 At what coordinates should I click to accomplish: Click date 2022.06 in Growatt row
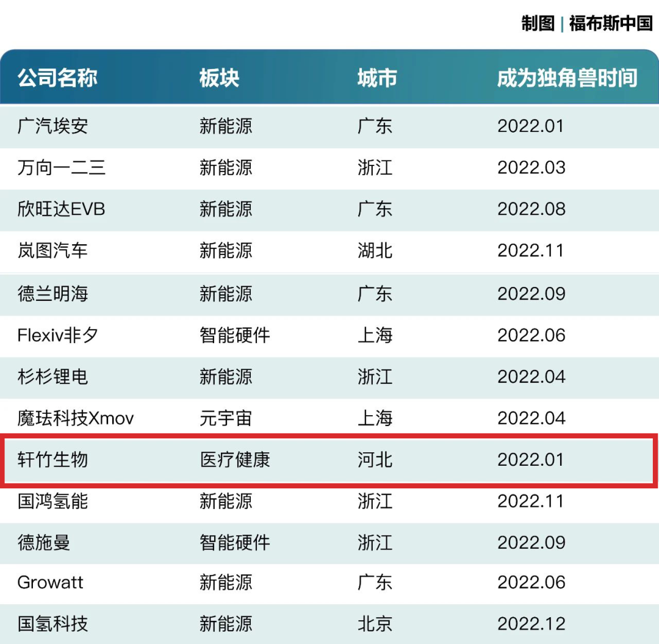click(x=531, y=582)
